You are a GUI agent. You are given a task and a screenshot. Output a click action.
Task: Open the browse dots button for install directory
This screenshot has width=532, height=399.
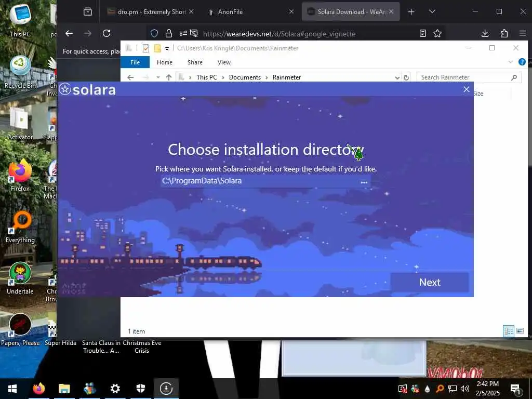(364, 182)
